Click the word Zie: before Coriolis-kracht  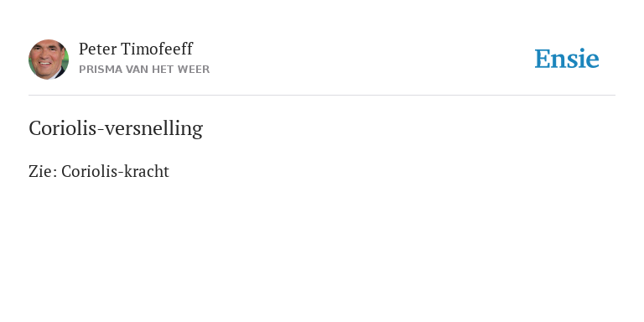pyautogui.click(x=43, y=171)
